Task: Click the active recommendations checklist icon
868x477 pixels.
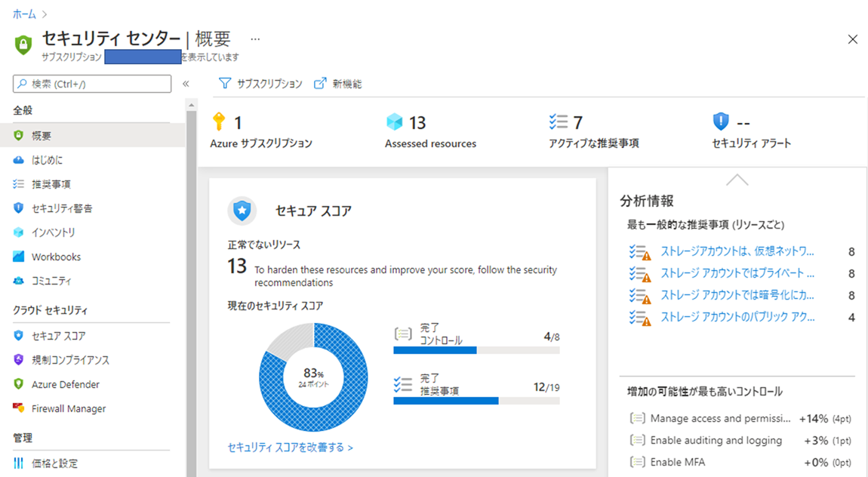Action: tap(558, 122)
